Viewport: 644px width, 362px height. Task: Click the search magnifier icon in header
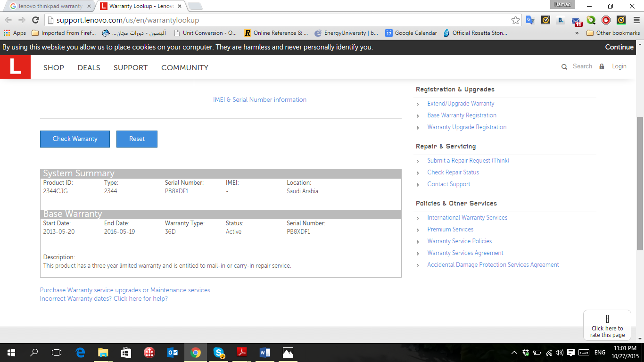564,67
